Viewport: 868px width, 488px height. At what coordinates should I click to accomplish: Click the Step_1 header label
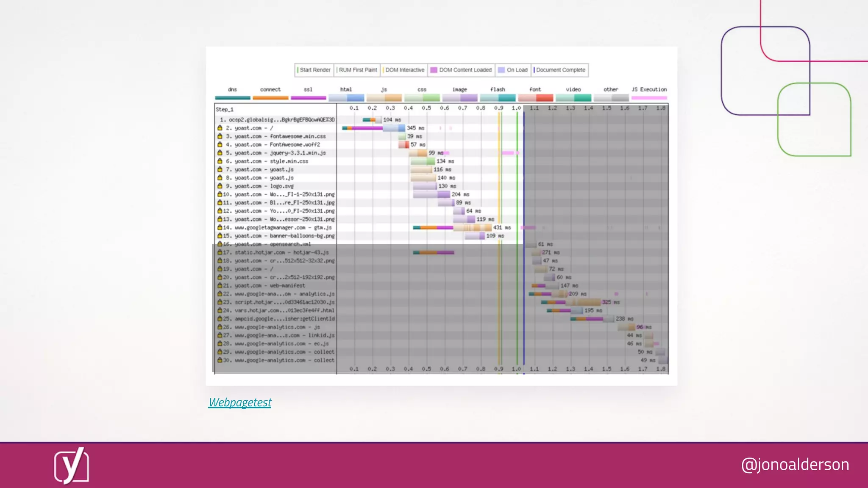point(225,109)
